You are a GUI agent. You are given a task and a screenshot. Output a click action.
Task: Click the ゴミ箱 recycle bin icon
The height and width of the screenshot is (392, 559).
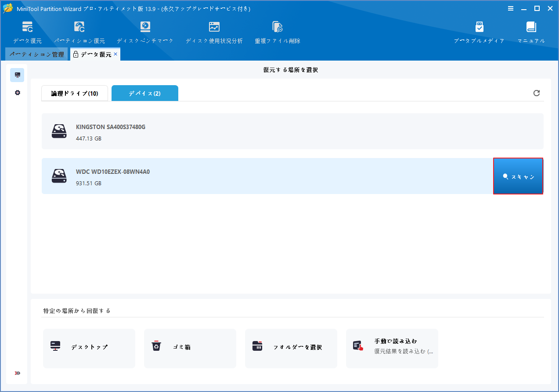click(x=156, y=346)
